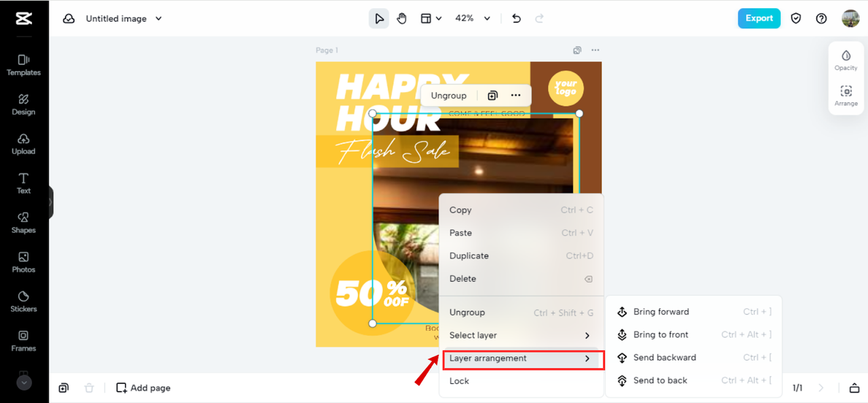Select the pointer select tool

379,18
